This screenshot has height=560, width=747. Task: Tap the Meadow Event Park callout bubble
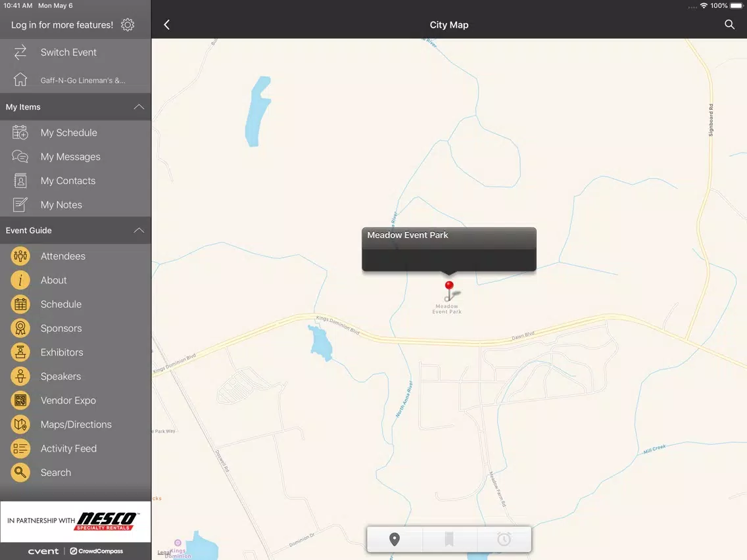[448, 250]
